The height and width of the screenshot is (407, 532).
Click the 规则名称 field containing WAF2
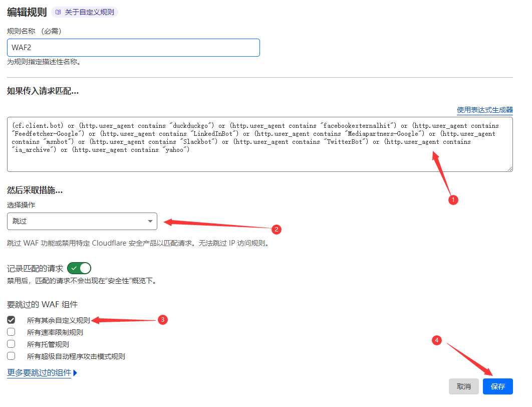click(133, 48)
